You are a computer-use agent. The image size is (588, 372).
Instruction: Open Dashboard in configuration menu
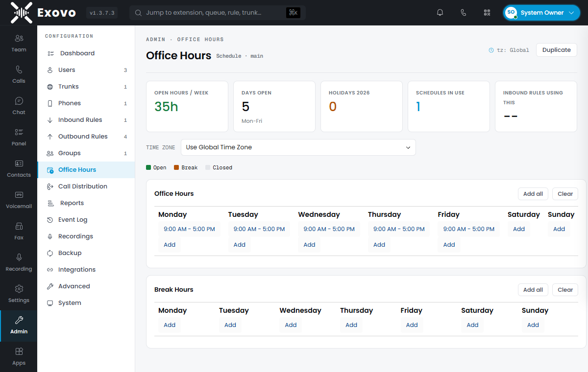86,53
